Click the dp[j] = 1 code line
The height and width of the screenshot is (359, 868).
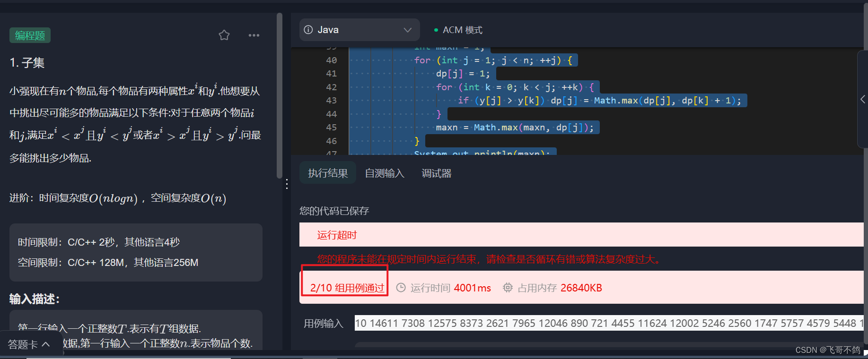click(x=463, y=74)
